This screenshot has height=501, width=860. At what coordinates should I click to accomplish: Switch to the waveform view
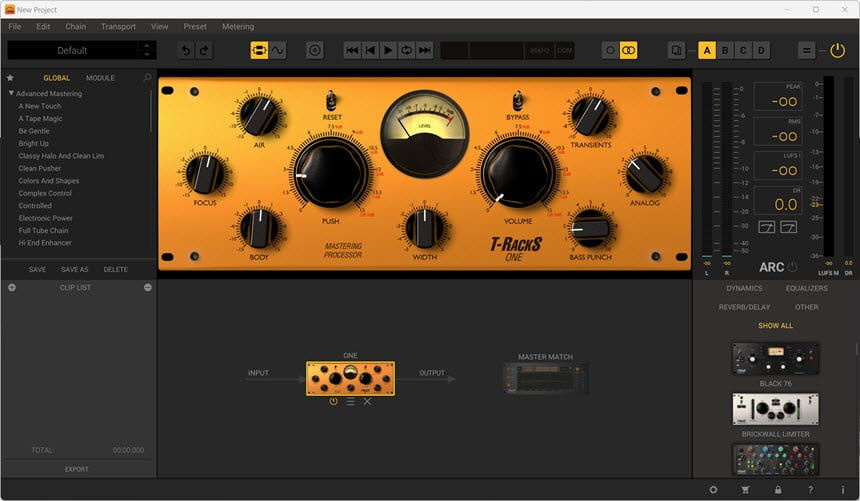tap(278, 50)
